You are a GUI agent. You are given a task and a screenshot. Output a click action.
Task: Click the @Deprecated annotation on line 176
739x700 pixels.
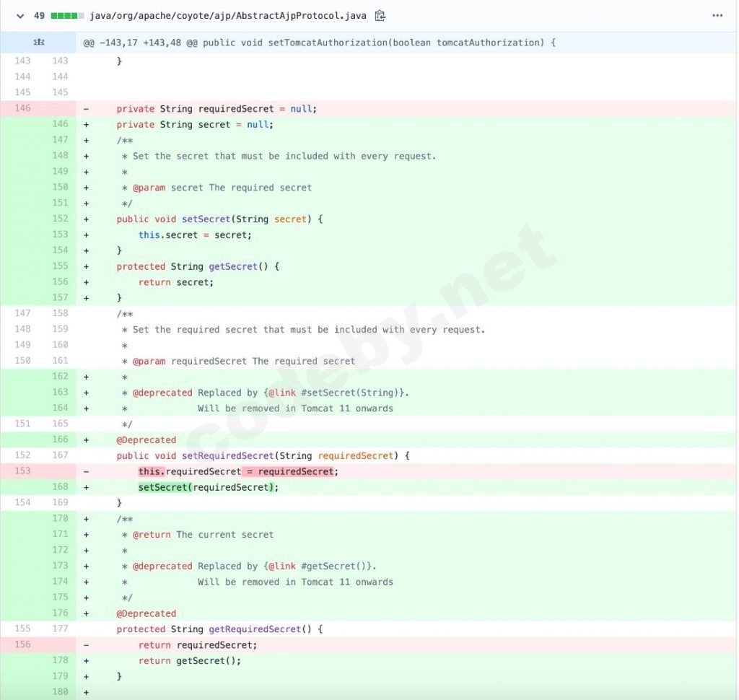(x=146, y=613)
